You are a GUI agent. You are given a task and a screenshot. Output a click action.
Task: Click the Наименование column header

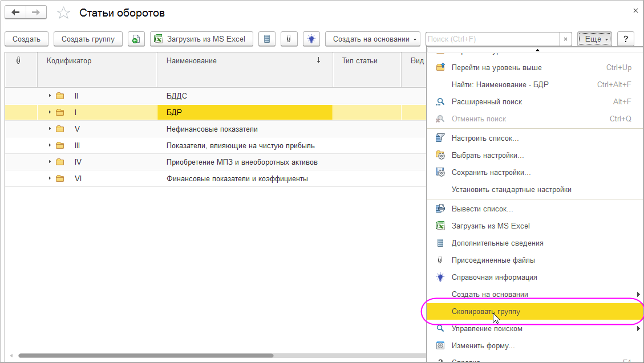(245, 70)
